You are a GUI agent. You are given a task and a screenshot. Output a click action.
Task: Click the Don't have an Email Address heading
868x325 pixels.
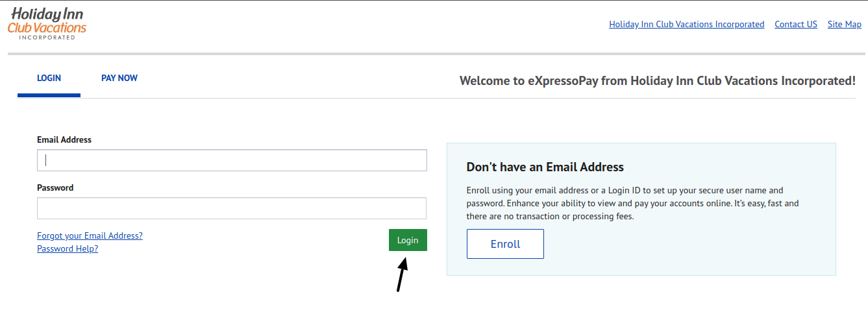tap(545, 167)
